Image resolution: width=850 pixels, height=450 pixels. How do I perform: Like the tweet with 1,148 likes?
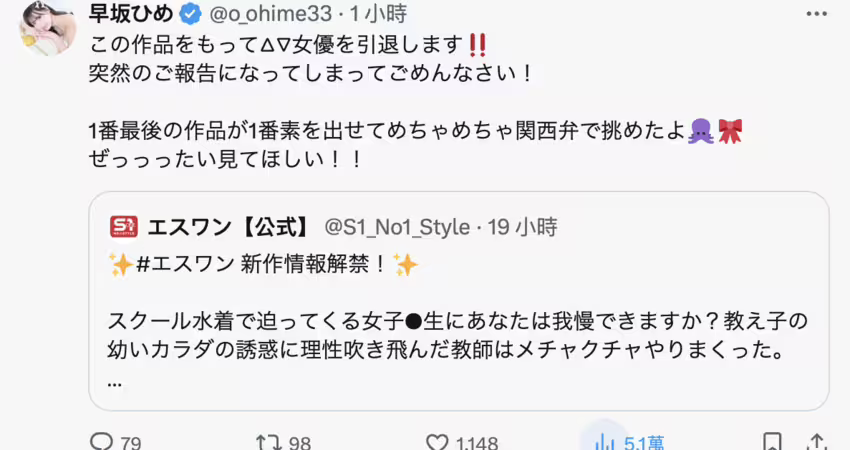(437, 441)
